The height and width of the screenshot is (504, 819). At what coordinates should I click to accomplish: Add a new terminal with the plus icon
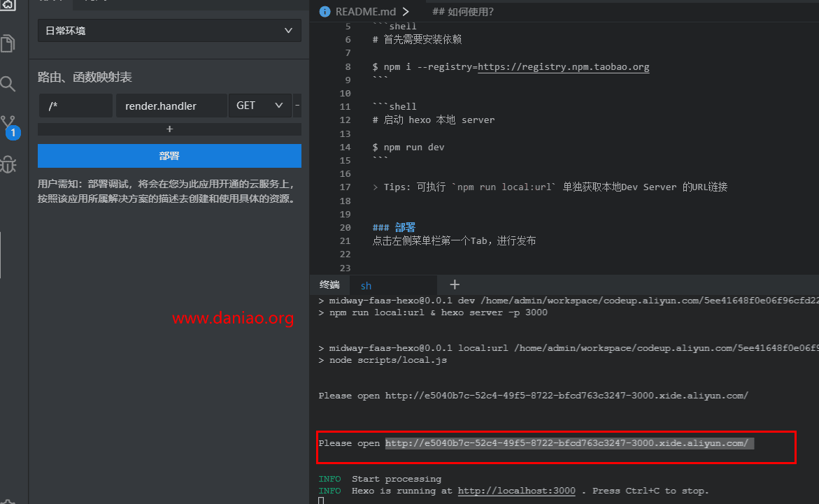(455, 285)
